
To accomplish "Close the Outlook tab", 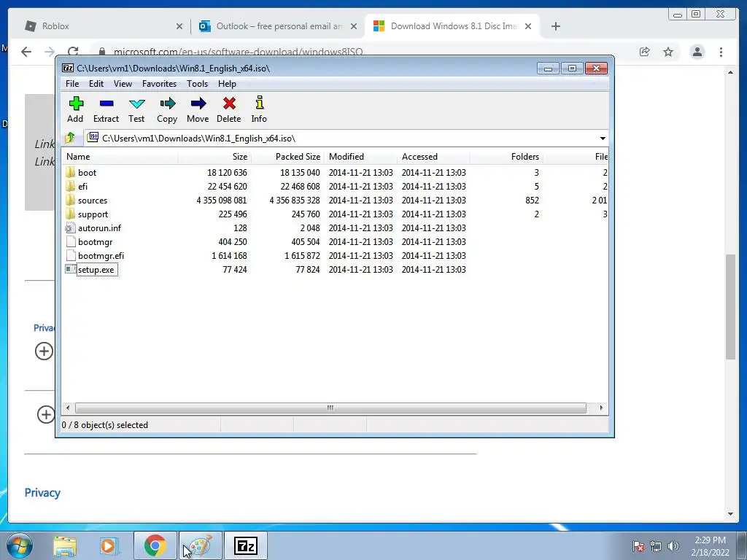I will pyautogui.click(x=354, y=26).
